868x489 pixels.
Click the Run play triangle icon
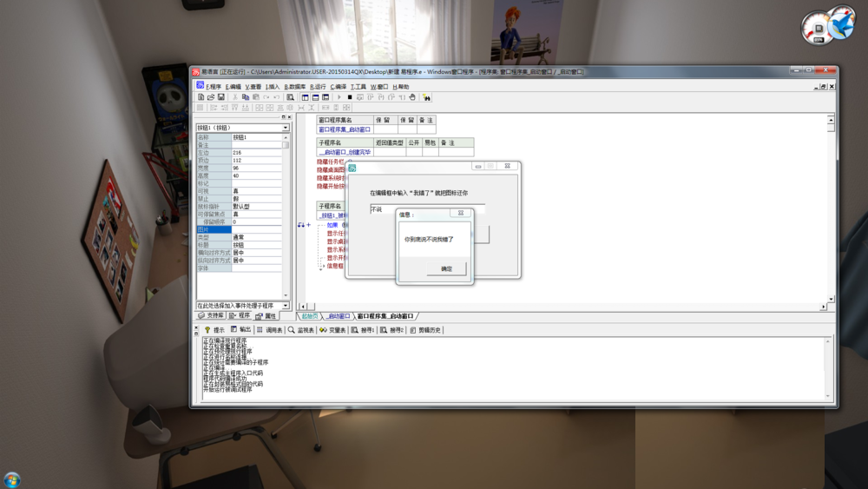coord(339,97)
